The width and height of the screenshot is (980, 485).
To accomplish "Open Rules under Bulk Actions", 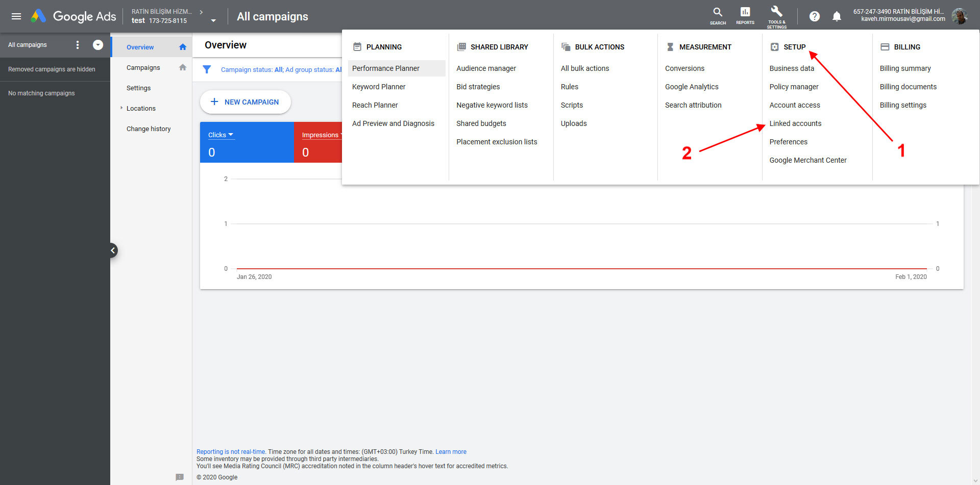I will [x=570, y=87].
